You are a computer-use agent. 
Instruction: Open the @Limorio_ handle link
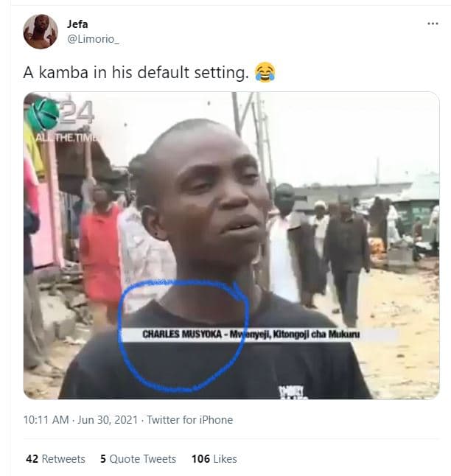point(91,39)
